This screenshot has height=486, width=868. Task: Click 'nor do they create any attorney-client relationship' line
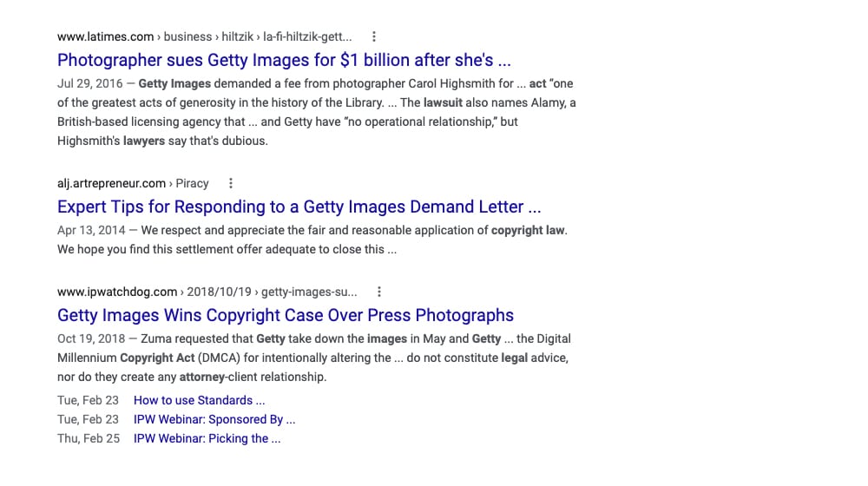click(x=192, y=377)
